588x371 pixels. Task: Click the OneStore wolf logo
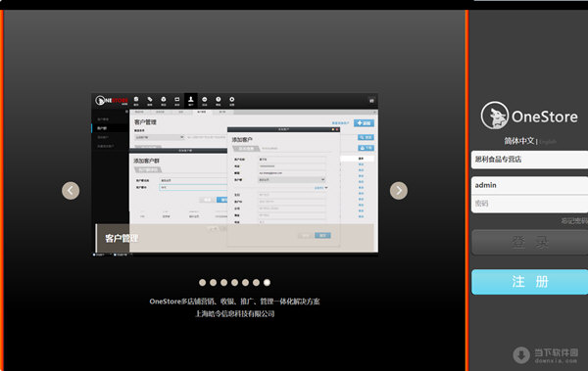(x=495, y=116)
